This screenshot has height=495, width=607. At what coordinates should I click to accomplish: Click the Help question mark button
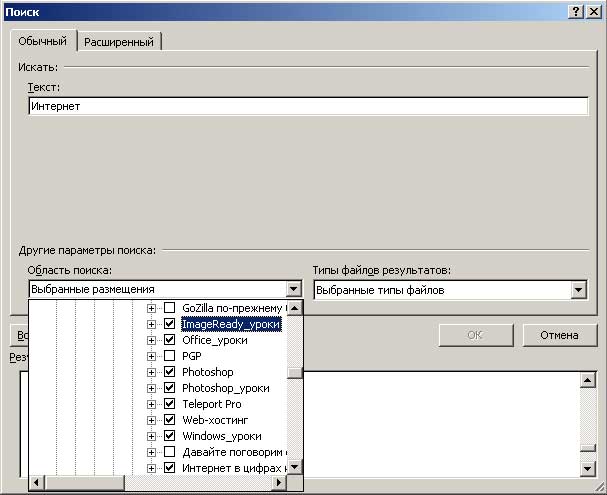coord(577,10)
